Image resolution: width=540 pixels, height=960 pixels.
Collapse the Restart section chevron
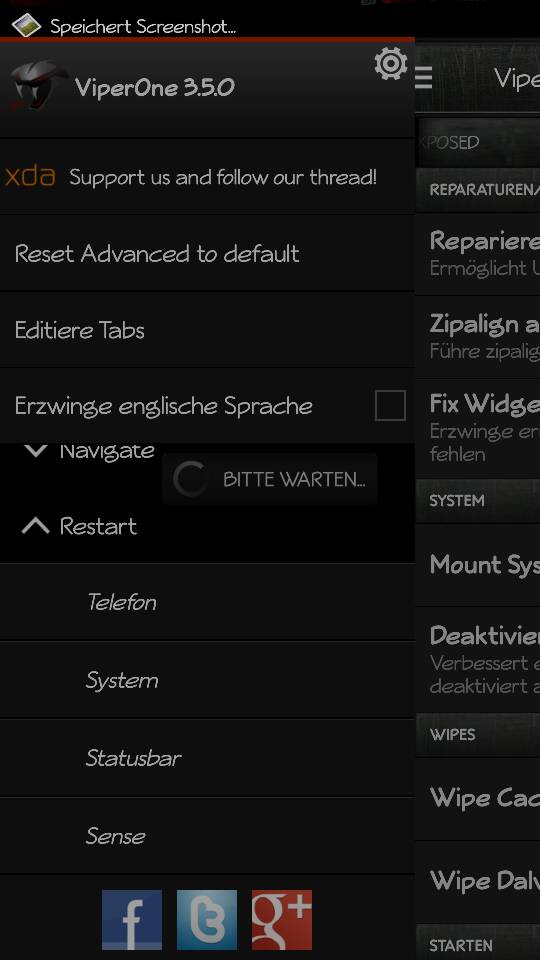click(36, 525)
